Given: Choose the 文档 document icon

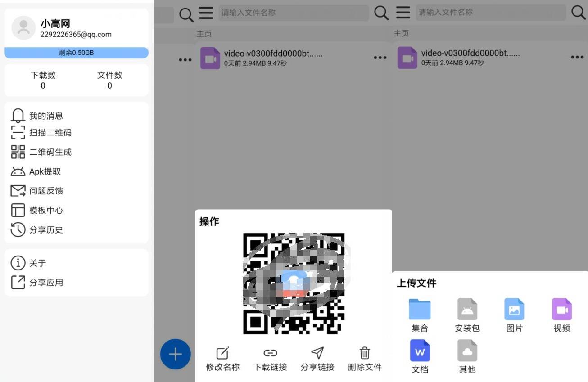Looking at the screenshot, I should tap(420, 351).
